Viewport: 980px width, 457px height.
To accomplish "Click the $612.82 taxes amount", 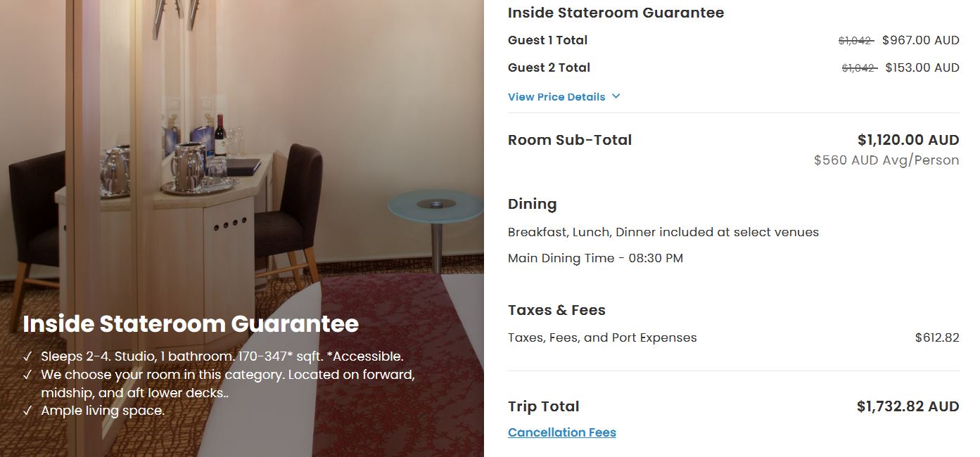I will (x=937, y=337).
